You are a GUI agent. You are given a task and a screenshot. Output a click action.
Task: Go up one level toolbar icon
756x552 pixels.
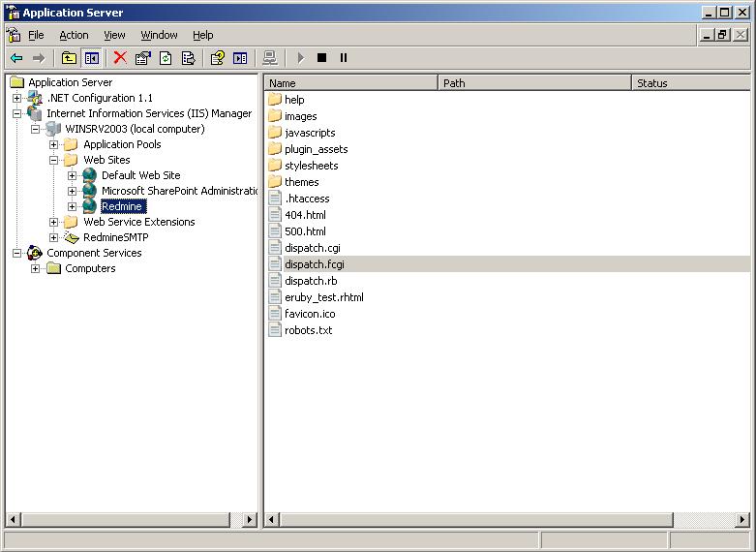tap(69, 58)
